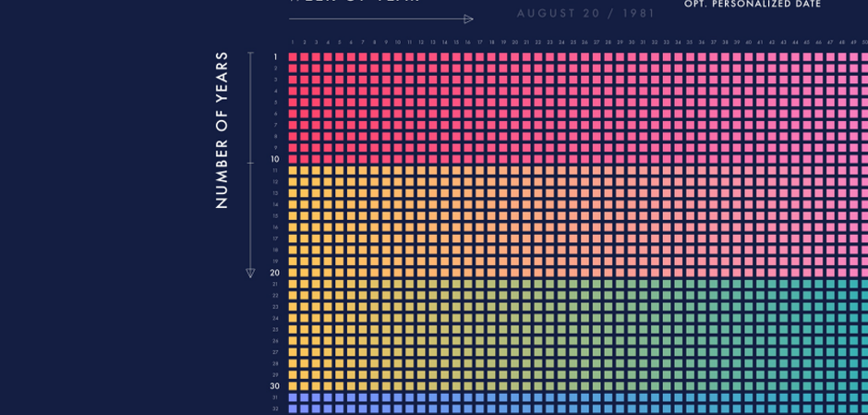Pick the week 40 square in year 10

[x=749, y=159]
